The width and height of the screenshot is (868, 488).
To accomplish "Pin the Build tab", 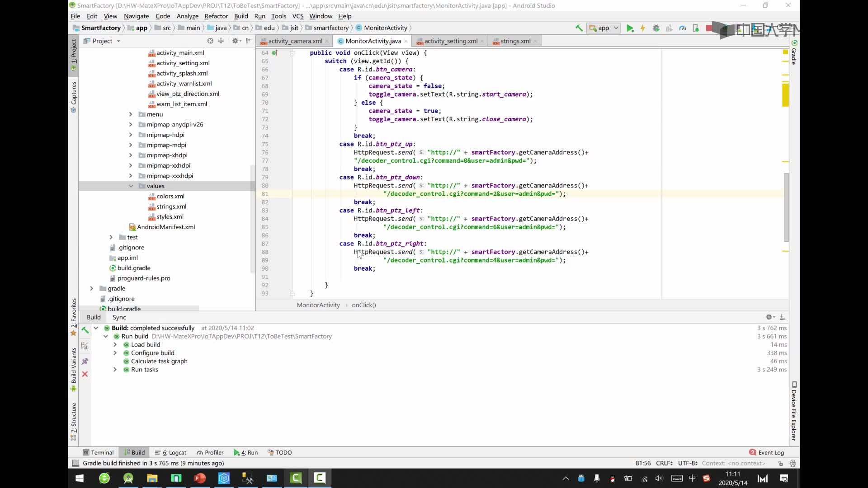I will (85, 361).
